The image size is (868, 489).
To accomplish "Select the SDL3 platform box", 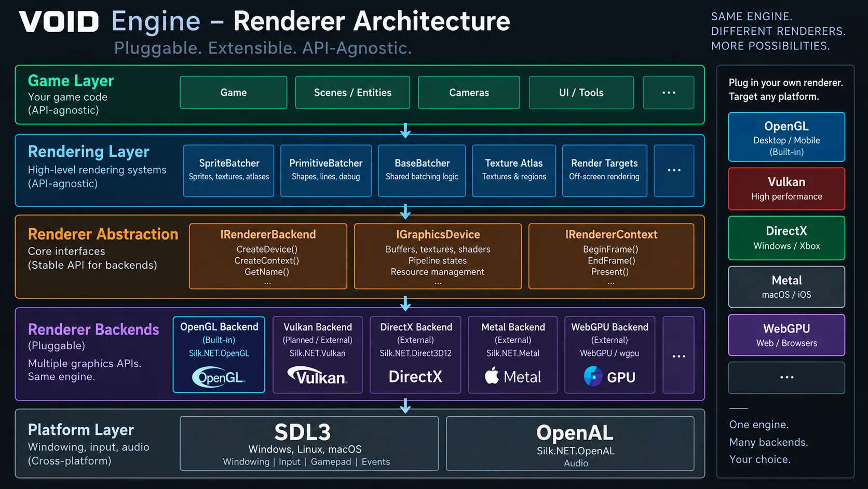I will [309, 443].
